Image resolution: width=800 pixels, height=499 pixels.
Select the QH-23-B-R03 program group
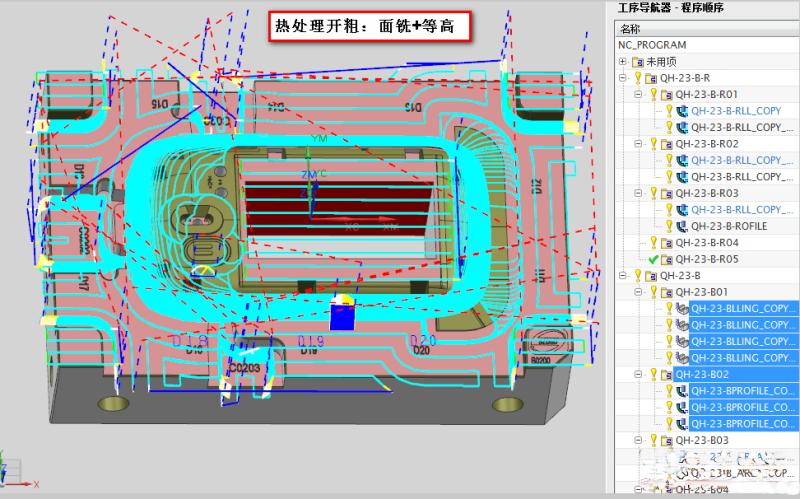pyautogui.click(x=707, y=193)
